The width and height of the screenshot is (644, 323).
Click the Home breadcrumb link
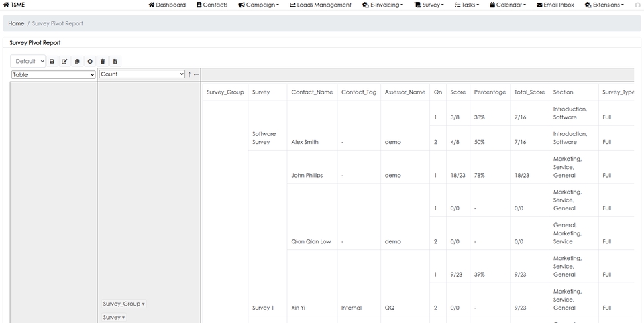16,23
